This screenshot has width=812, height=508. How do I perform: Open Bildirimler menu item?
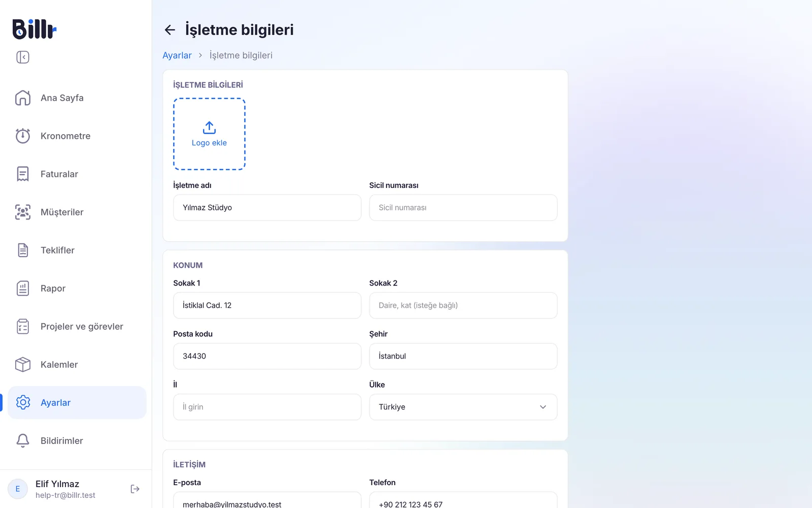77,440
